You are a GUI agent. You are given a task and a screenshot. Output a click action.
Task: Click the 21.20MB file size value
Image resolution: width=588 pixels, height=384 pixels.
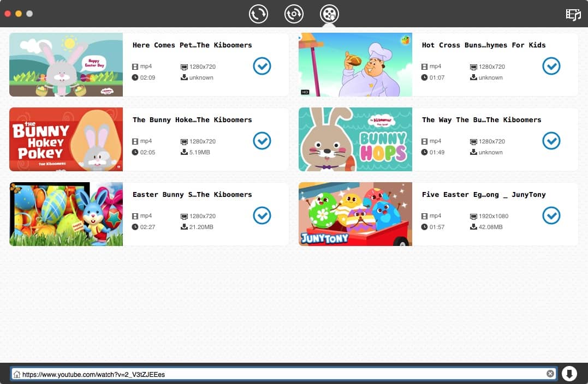click(x=201, y=227)
